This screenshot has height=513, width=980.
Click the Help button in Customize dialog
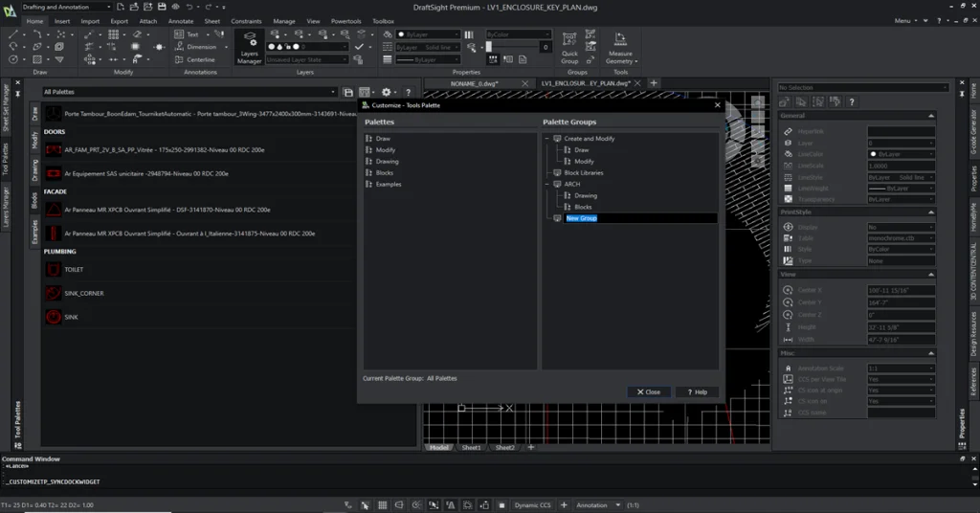coord(697,392)
